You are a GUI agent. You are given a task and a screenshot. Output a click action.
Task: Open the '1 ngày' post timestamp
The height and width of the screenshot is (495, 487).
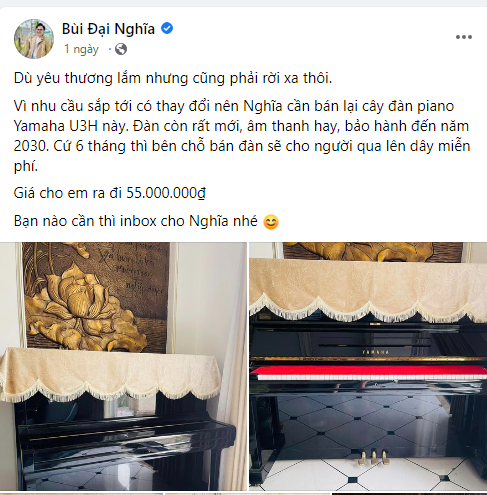point(81,49)
